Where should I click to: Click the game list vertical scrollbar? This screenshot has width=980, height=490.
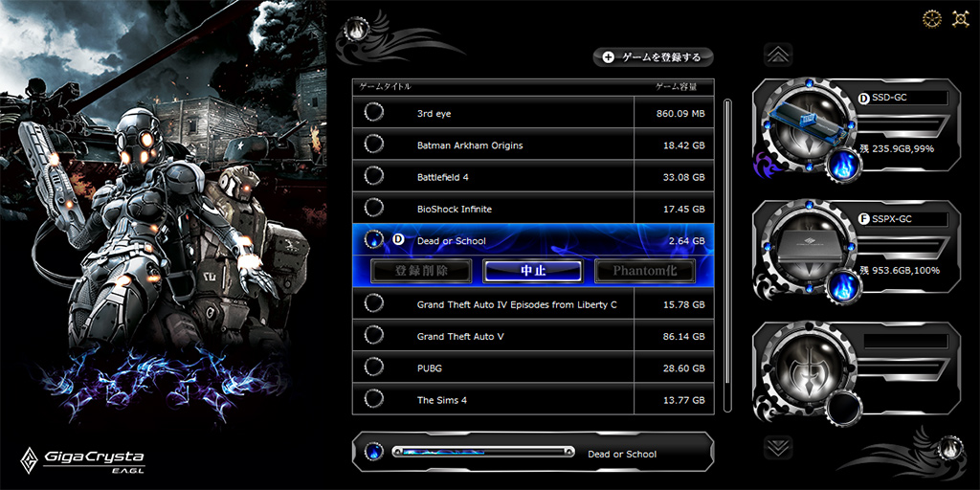coord(727,255)
